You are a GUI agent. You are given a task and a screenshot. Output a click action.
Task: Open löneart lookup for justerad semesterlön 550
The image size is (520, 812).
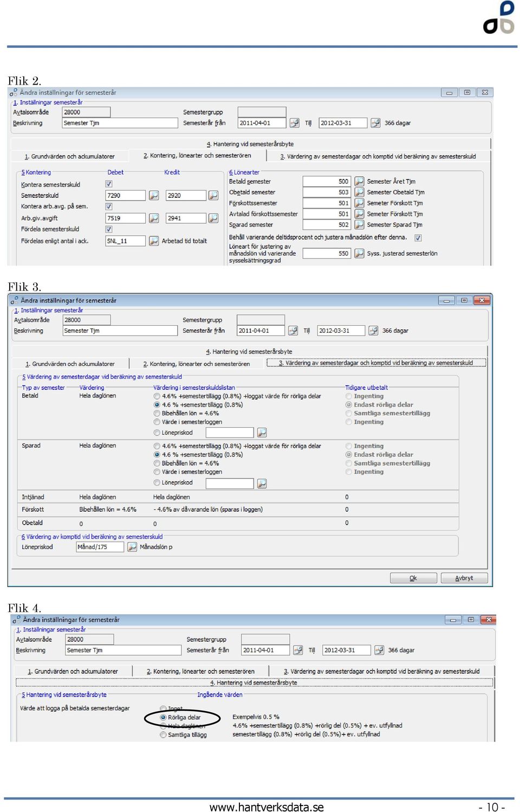tap(359, 253)
